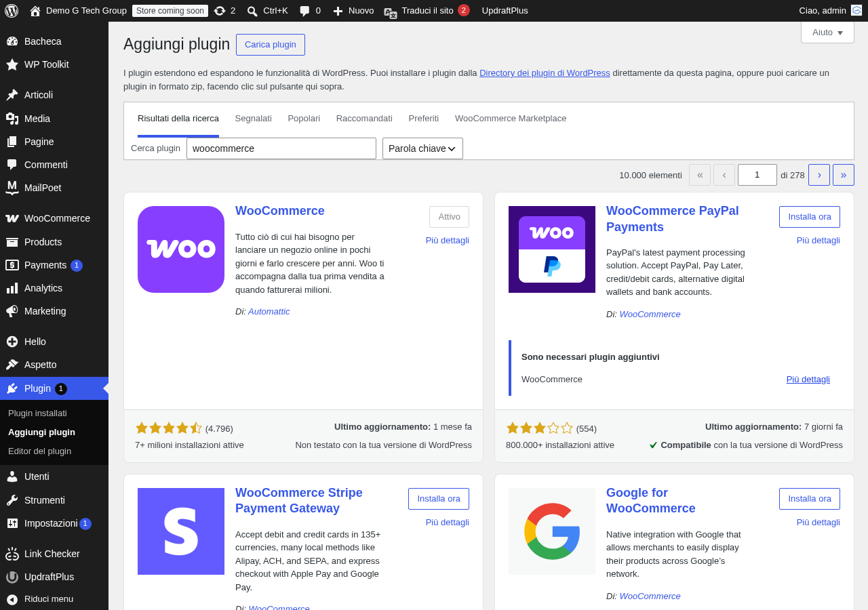Open the WooCommerce PayPal Payments title link
Image resolution: width=868 pixels, height=610 pixels.
(673, 219)
